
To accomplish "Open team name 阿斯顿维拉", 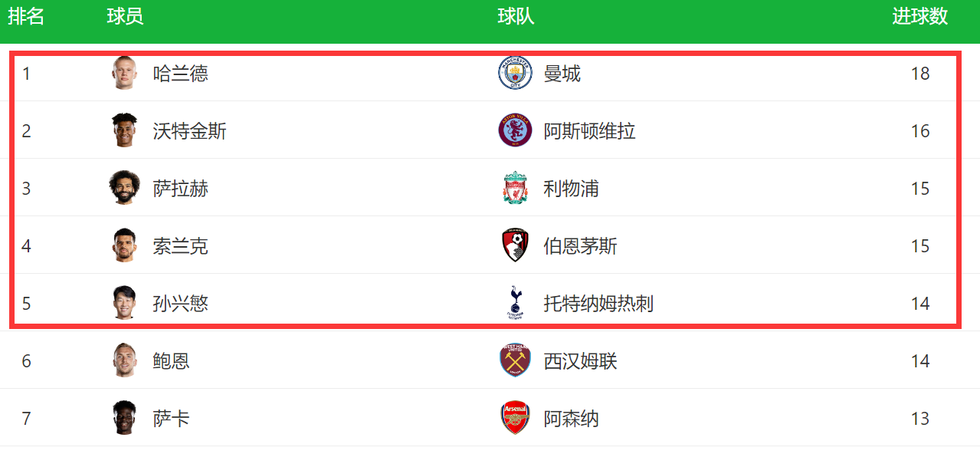I will (590, 131).
